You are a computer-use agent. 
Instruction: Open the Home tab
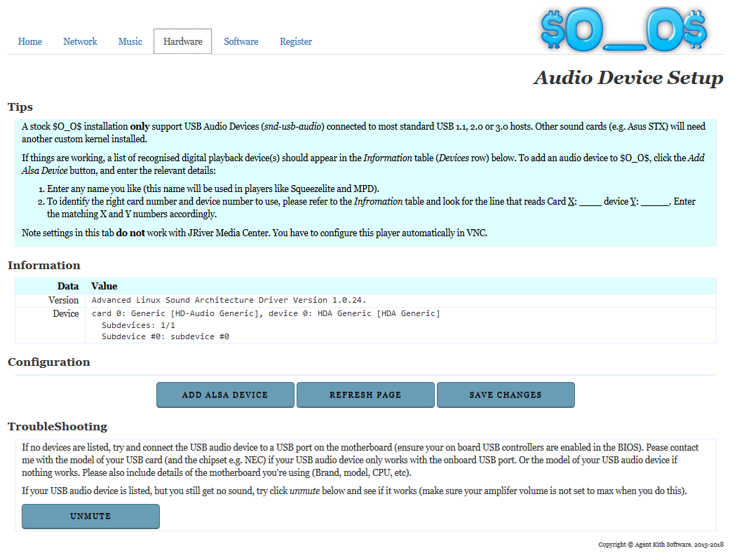coord(30,42)
